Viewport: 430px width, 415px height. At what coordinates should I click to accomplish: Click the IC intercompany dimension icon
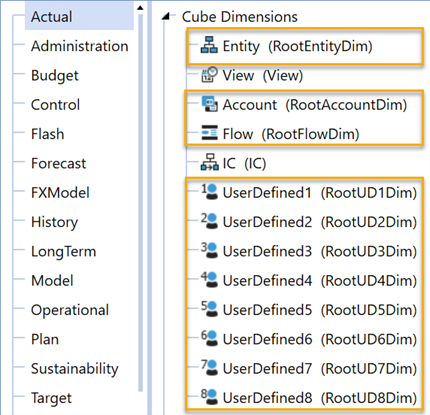(209, 163)
